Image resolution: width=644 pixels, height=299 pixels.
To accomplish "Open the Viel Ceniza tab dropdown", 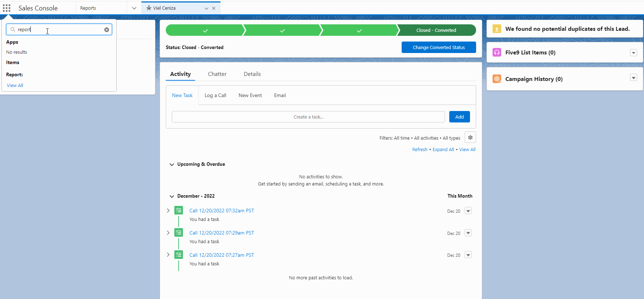I will click(x=207, y=8).
